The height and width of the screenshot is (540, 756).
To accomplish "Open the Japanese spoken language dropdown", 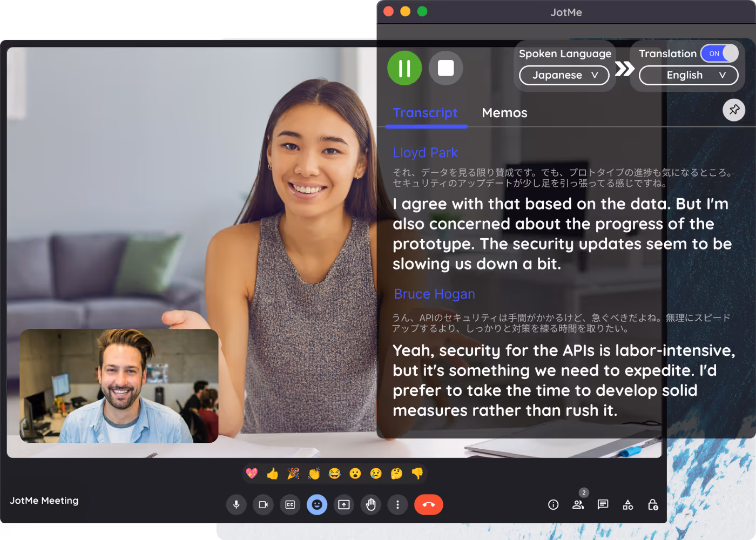I will pos(564,75).
